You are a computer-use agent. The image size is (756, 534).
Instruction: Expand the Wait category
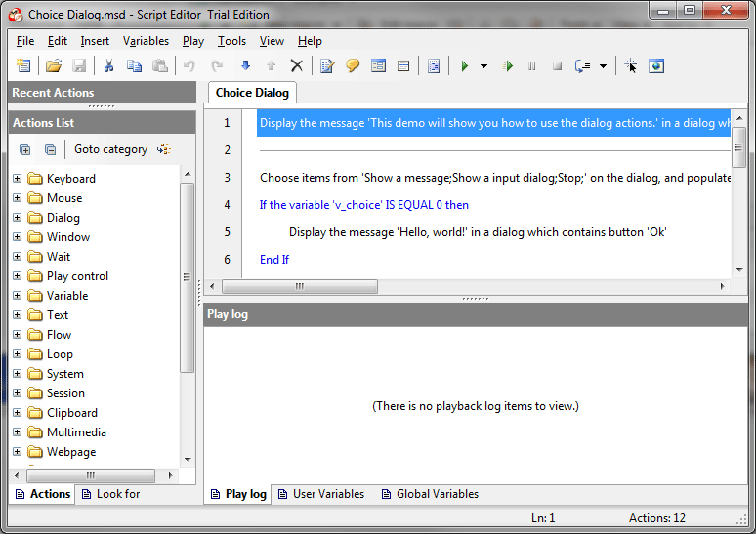(18, 257)
